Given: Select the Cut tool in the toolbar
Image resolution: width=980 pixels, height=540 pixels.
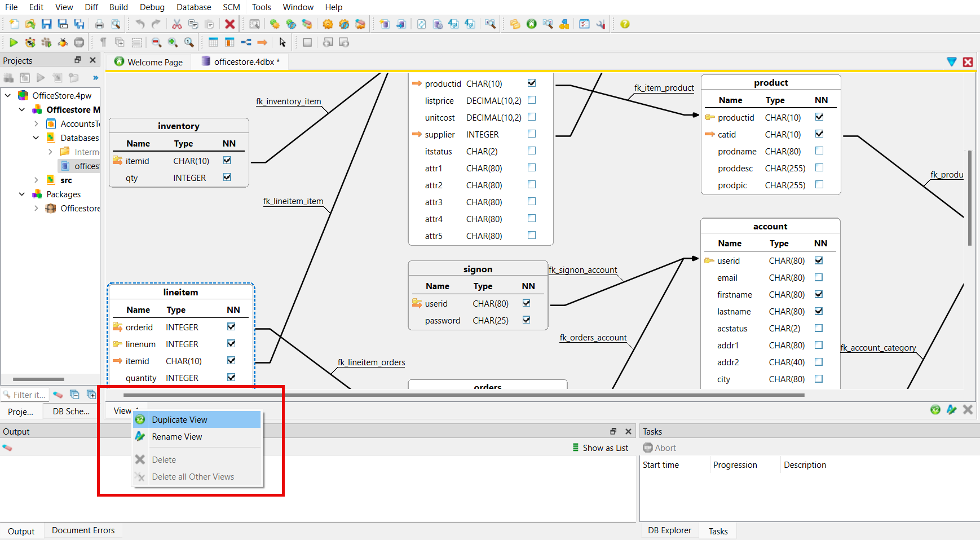Looking at the screenshot, I should (x=176, y=24).
